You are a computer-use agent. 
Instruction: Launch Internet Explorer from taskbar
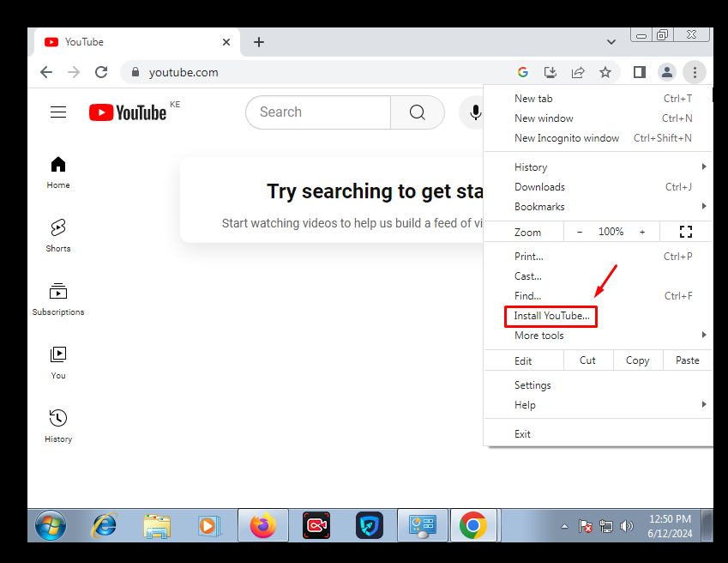click(x=104, y=525)
